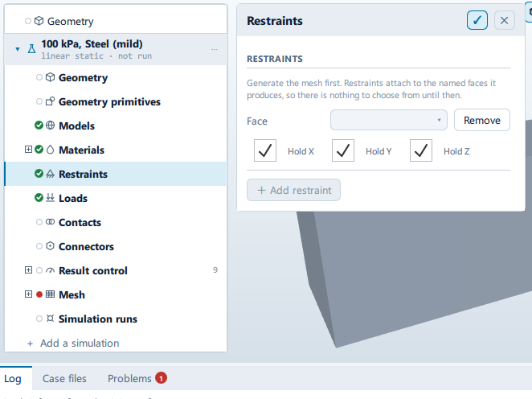Click the Simulation runs icon

pyautogui.click(x=50, y=319)
